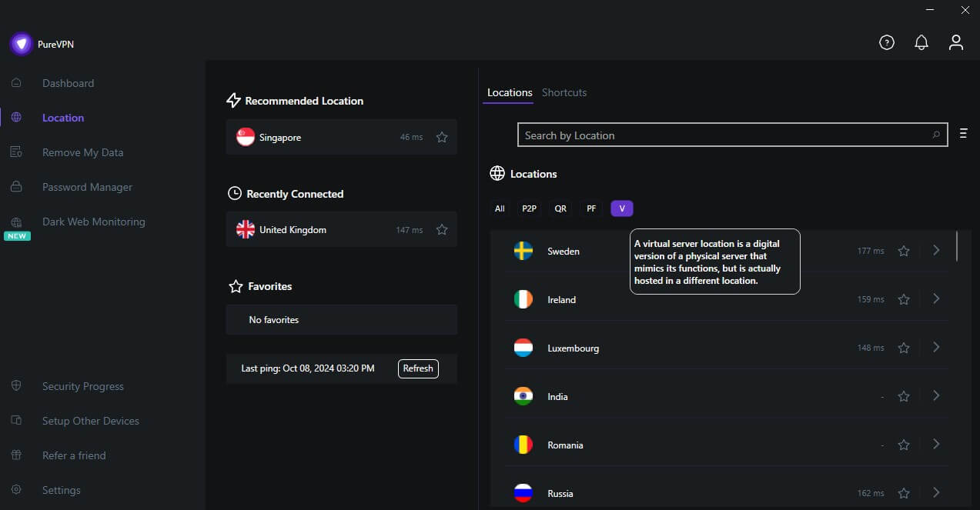Expand the Luxembourg server location
This screenshot has height=510, width=980.
936,347
